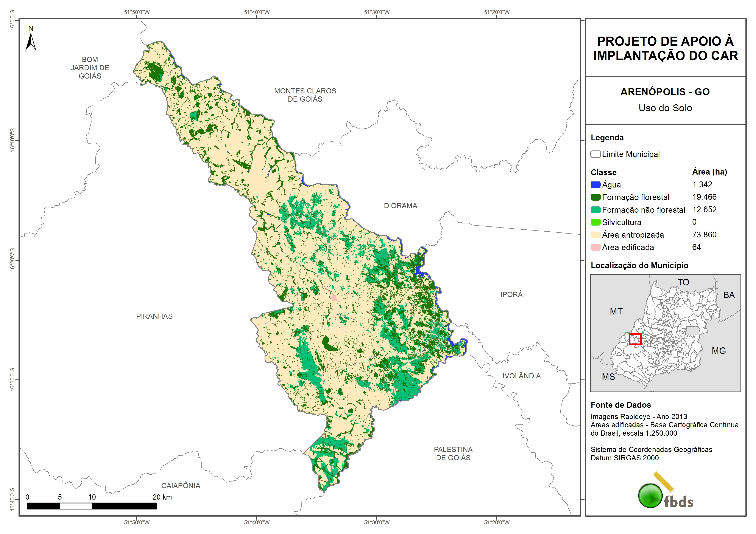Click the Limite Municipal legend symbol
The image size is (756, 534).
[595, 154]
